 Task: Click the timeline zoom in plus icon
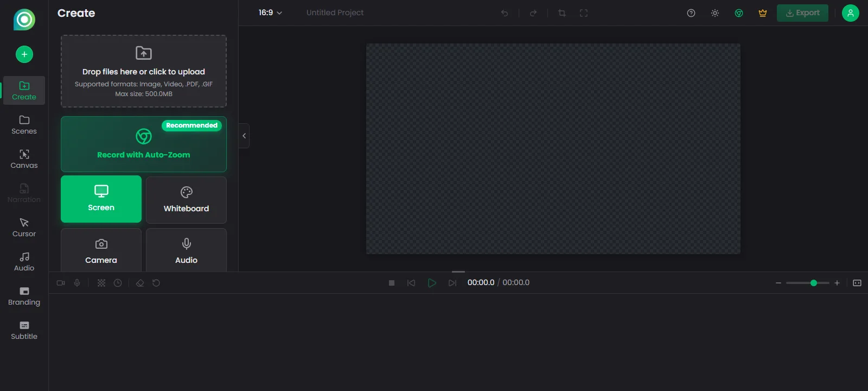point(837,283)
